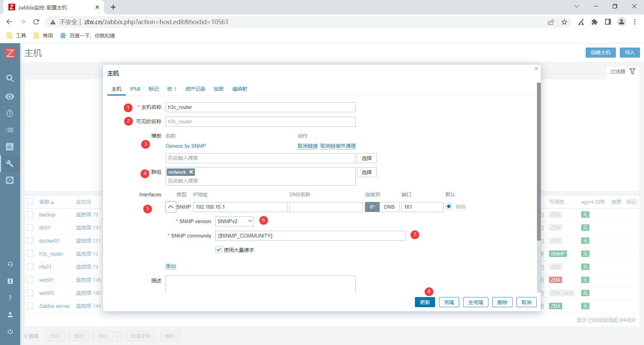Click the 克隆 button
The width and height of the screenshot is (644, 345).
[x=449, y=302]
